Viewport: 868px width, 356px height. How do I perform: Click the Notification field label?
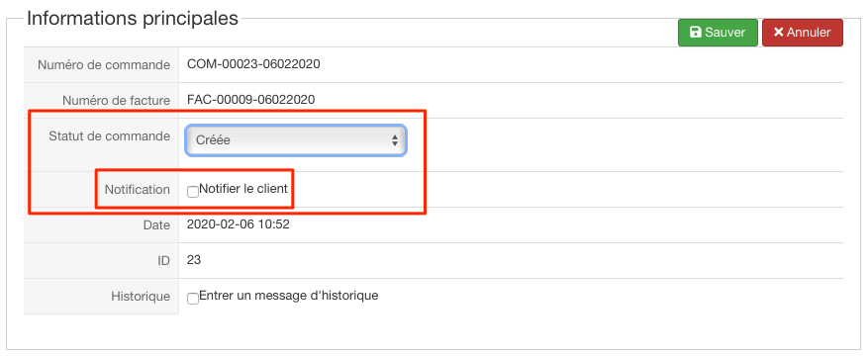[x=138, y=190]
